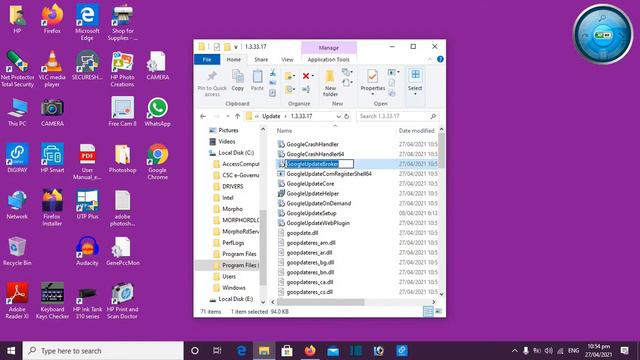
Task: Sort by Name column header
Action: coord(284,131)
